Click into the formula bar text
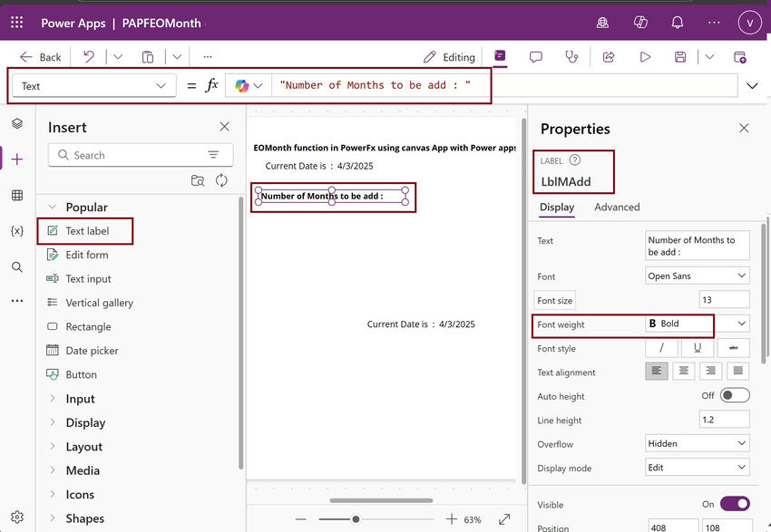The image size is (771, 532). (375, 85)
